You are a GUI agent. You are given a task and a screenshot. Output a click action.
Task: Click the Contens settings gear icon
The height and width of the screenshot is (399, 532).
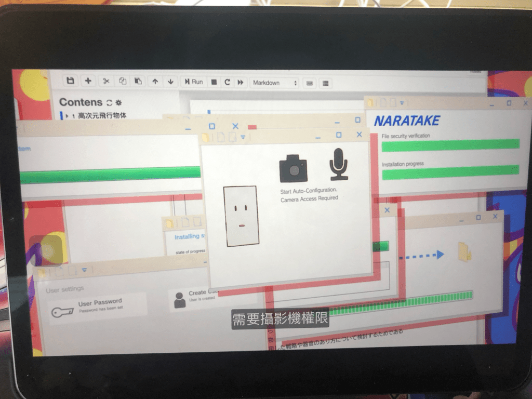pyautogui.click(x=118, y=102)
